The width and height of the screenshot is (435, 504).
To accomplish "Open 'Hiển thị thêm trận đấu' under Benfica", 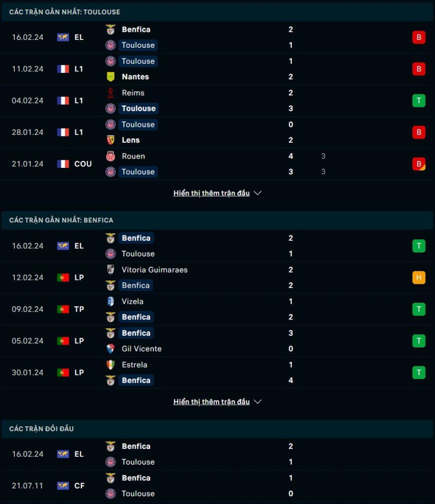I will (x=212, y=402).
